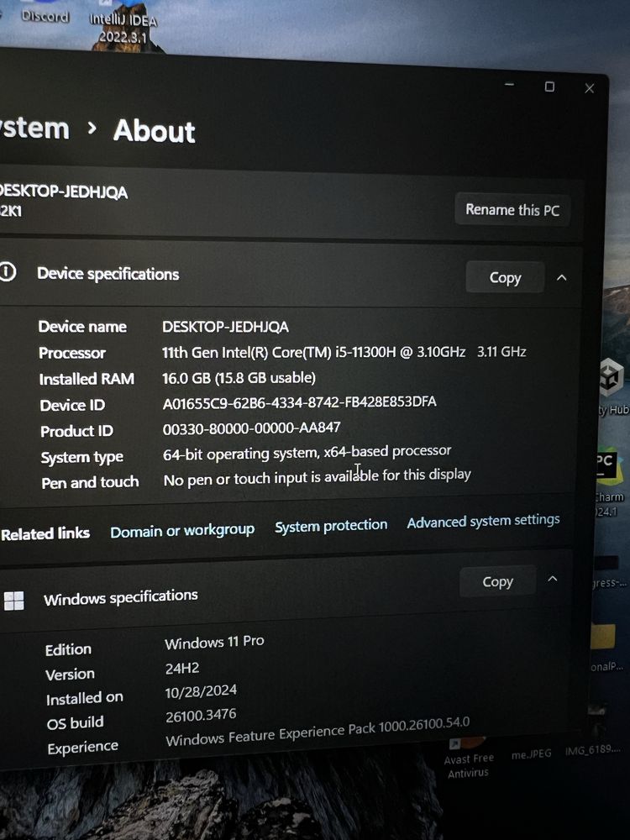Click the Pen and touch label
The image size is (630, 840).
coord(90,483)
